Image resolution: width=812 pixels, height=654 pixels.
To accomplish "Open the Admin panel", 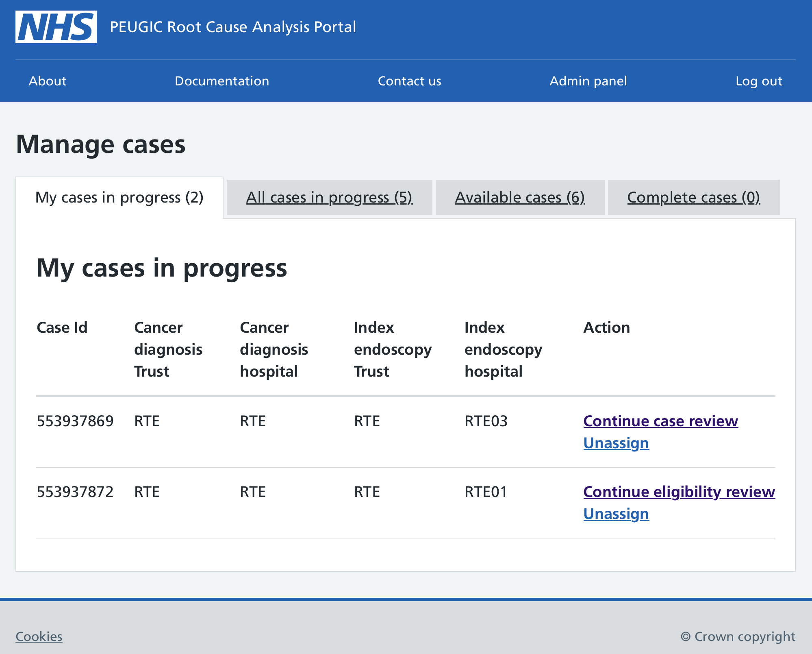I will 588,81.
